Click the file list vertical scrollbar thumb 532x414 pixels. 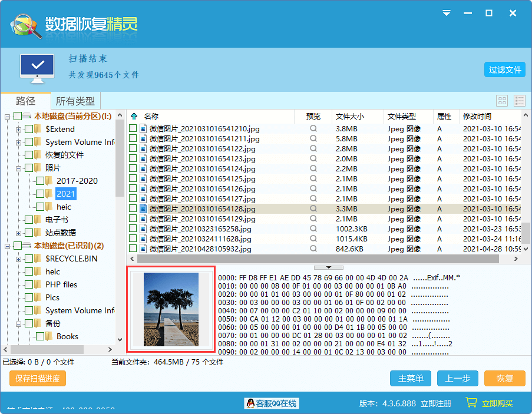(x=526, y=233)
